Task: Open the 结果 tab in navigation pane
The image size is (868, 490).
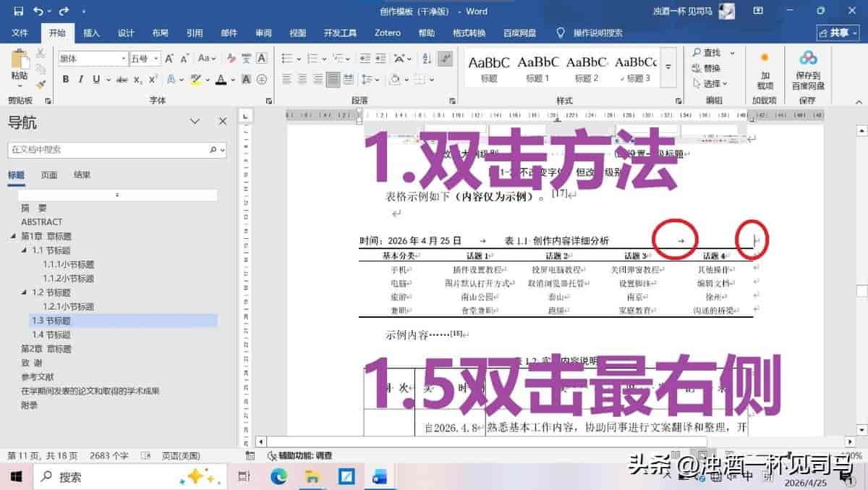Action: [x=82, y=175]
